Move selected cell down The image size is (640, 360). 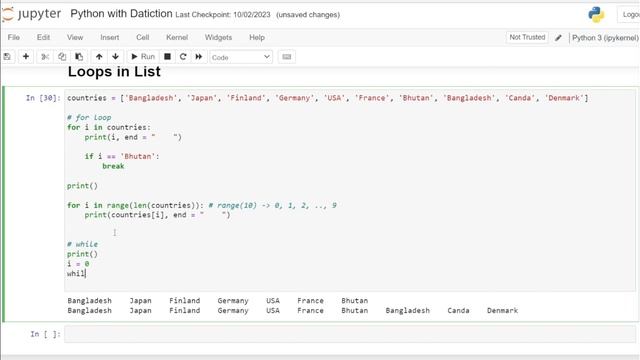pyautogui.click(x=116, y=57)
